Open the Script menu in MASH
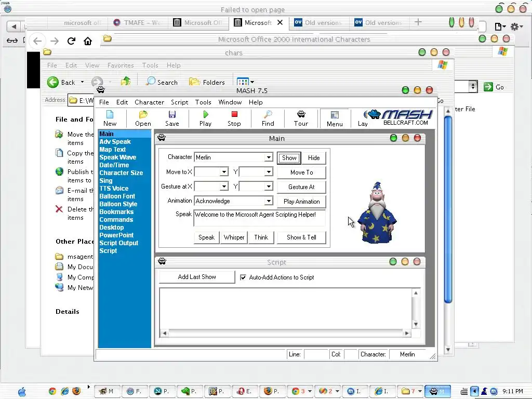The image size is (532, 399). (179, 102)
